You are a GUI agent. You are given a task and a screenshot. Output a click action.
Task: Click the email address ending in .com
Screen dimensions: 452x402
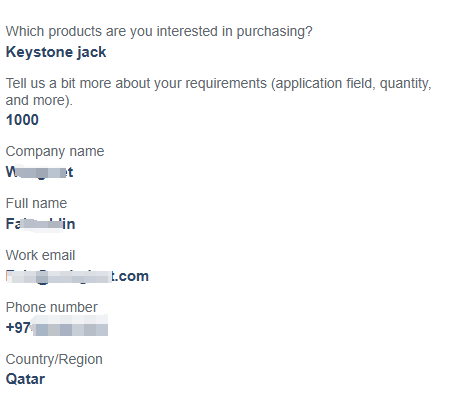77,276
